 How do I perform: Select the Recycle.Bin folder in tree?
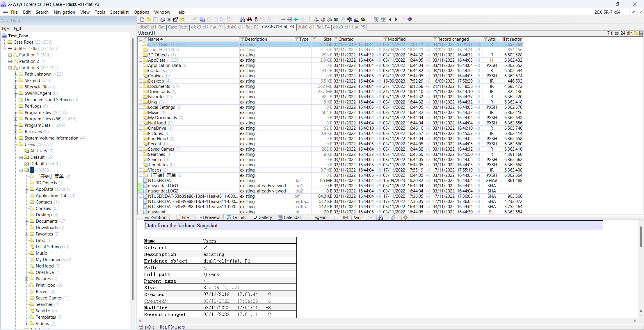[x=36, y=87]
